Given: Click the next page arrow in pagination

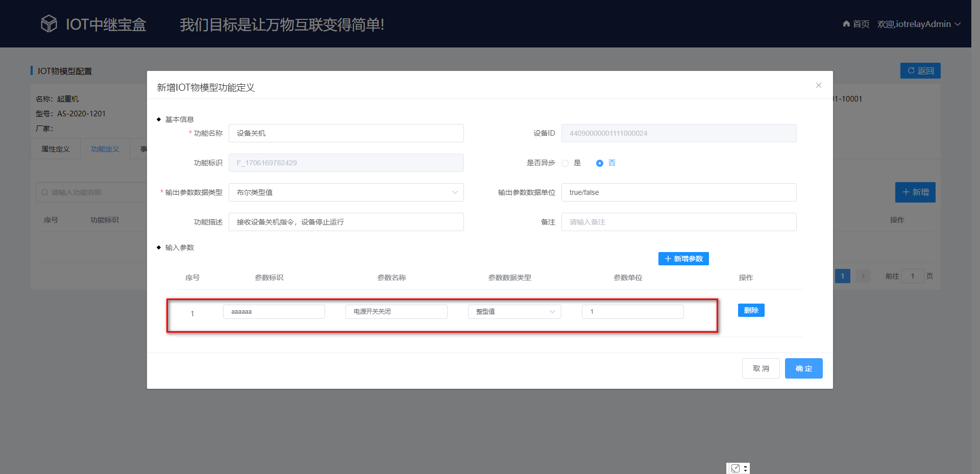Looking at the screenshot, I should 863,276.
